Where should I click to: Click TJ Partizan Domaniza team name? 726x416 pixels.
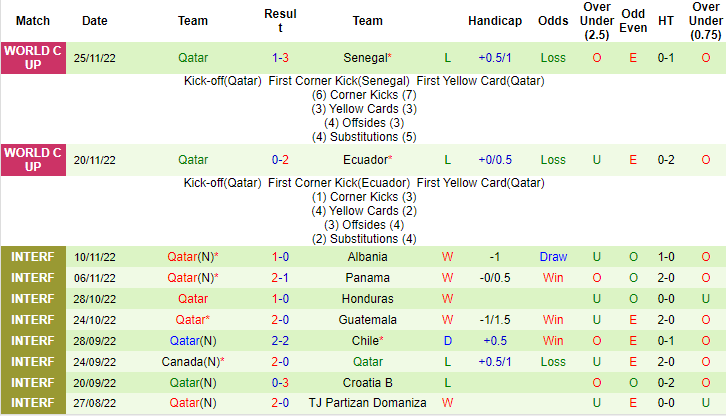367,404
